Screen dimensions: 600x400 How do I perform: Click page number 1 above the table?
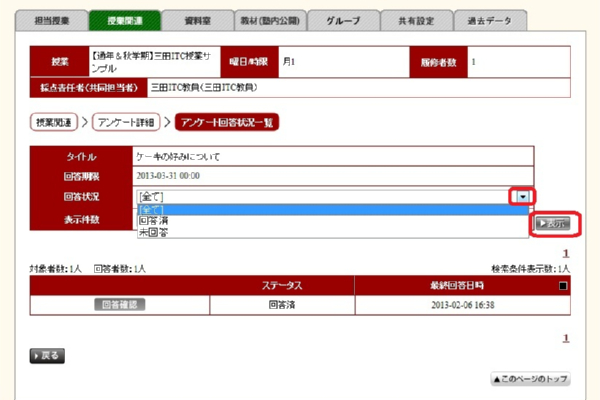tap(566, 254)
